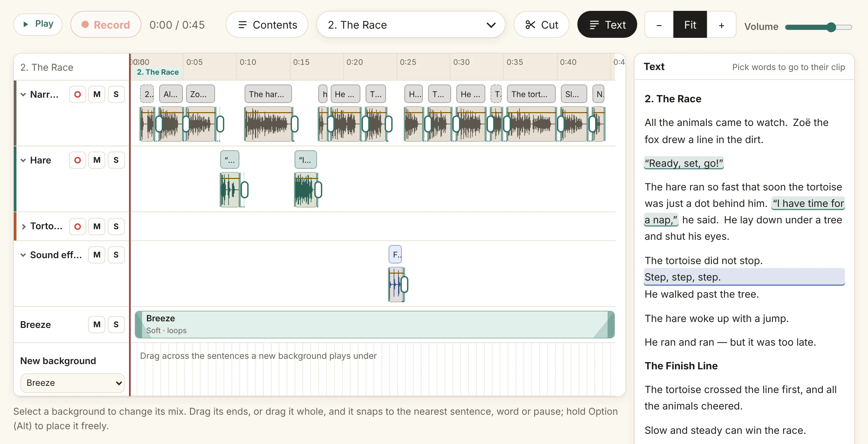This screenshot has height=444, width=868.
Task: Mute the Narrator track
Action: pyautogui.click(x=97, y=94)
